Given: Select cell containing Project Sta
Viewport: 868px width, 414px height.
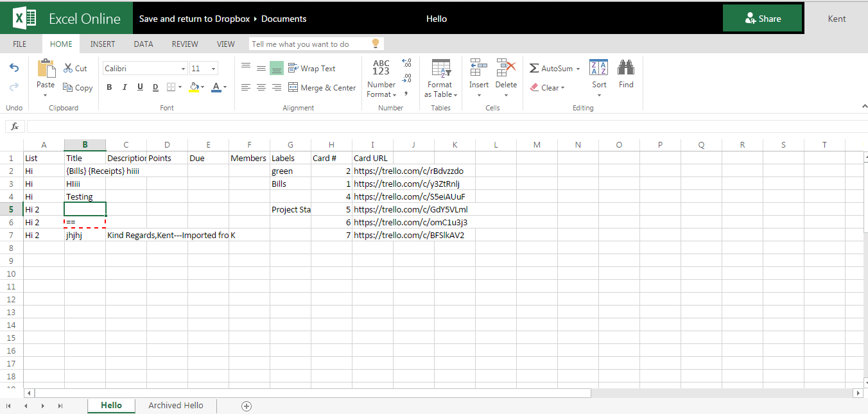Looking at the screenshot, I should (x=290, y=209).
